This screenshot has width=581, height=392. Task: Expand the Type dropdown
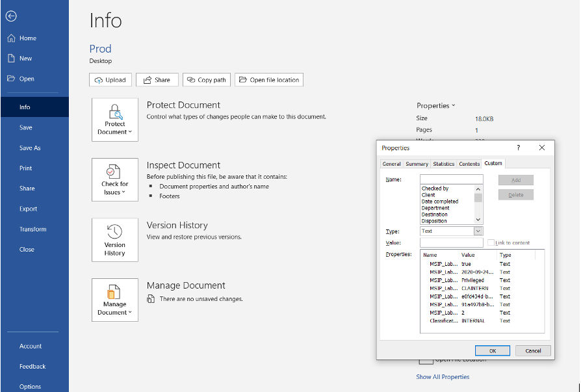(x=478, y=231)
